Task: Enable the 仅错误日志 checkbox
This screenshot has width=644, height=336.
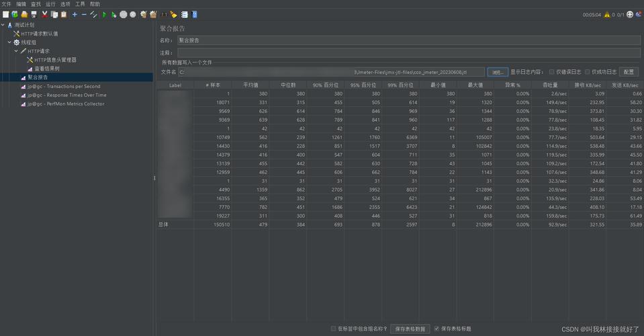Action: point(551,72)
